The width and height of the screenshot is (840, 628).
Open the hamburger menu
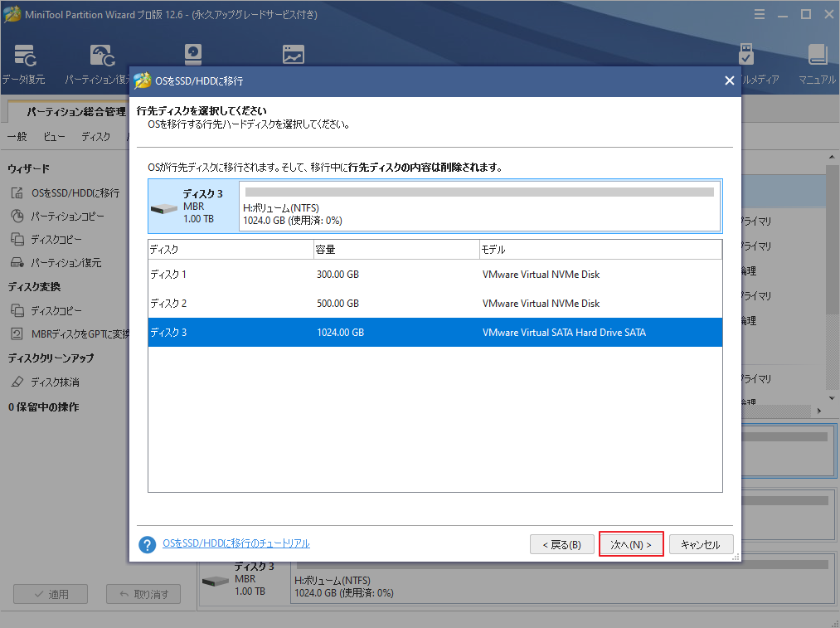tap(760, 13)
